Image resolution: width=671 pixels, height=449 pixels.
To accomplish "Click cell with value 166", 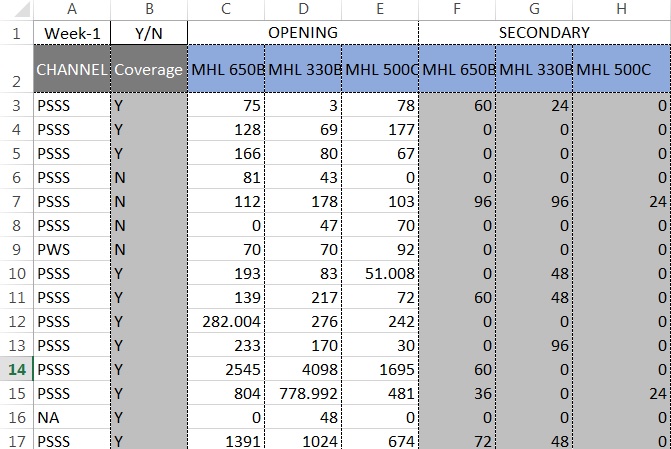I will 226,153.
